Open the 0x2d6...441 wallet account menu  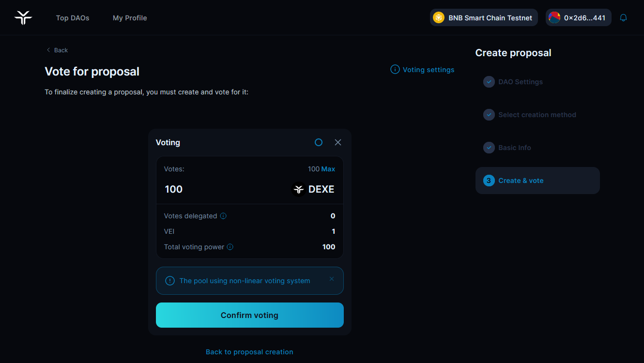point(579,18)
